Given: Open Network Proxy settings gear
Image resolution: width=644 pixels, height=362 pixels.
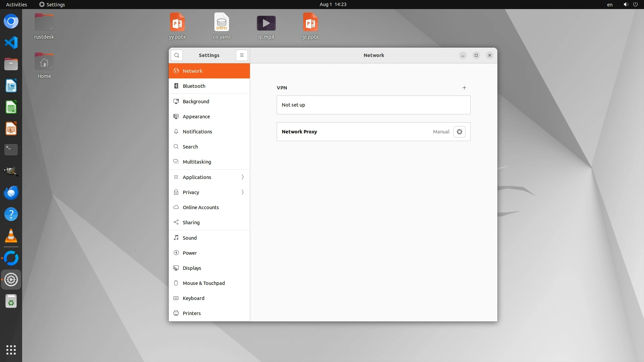Looking at the screenshot, I should coord(459,132).
